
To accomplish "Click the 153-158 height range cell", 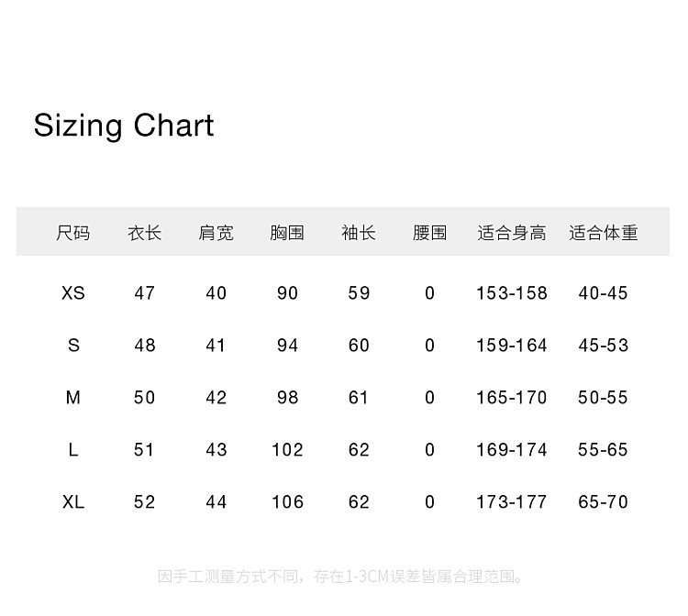I will 511,293.
